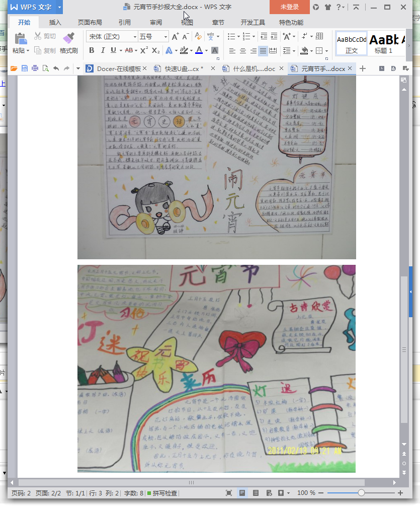Expand the borders dropdown arrow
This screenshot has width=420, height=506.
click(x=327, y=51)
